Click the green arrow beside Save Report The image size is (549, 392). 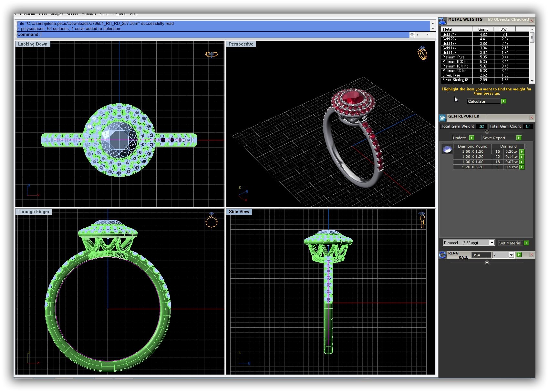click(519, 138)
